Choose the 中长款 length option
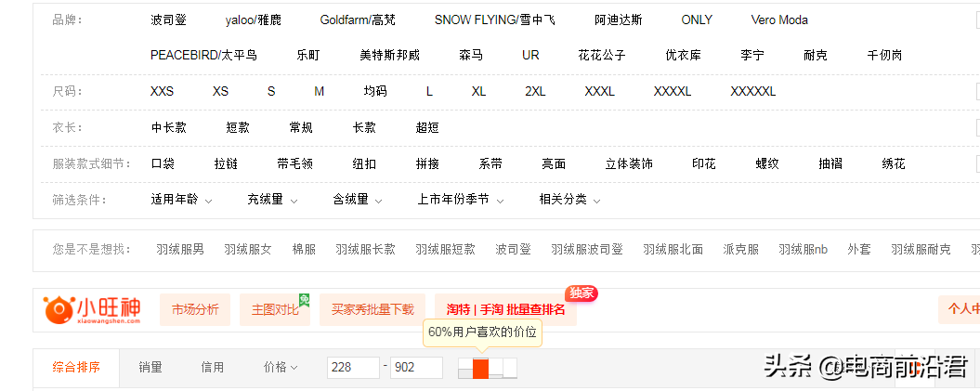The width and height of the screenshot is (980, 391). pos(168,127)
